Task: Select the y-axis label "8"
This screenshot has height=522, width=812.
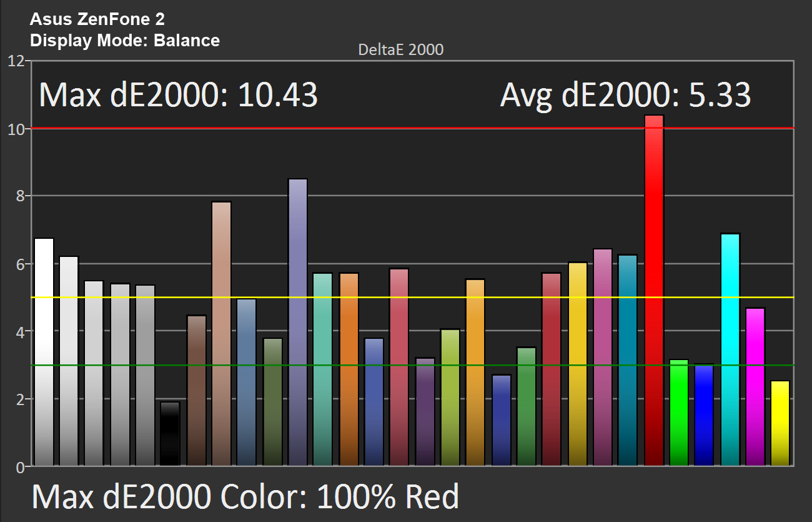Action: click(x=20, y=196)
